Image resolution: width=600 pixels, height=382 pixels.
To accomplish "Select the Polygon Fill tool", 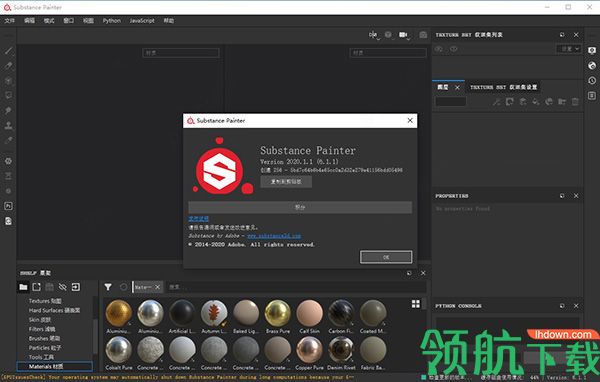I will pos(8,95).
